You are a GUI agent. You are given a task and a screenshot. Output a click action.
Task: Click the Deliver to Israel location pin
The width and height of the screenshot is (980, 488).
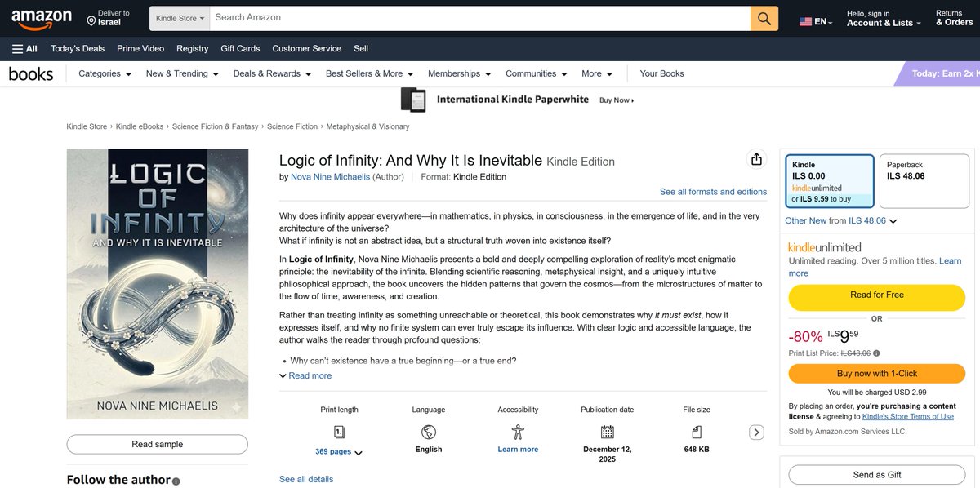(x=91, y=20)
